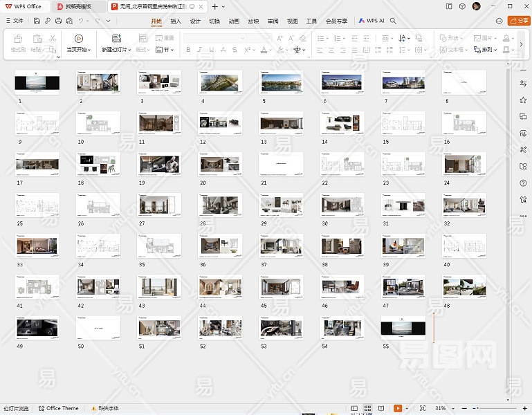Image resolution: width=532 pixels, height=415 pixels.
Task: Click the orange 分享 share button
Action: click(x=518, y=21)
